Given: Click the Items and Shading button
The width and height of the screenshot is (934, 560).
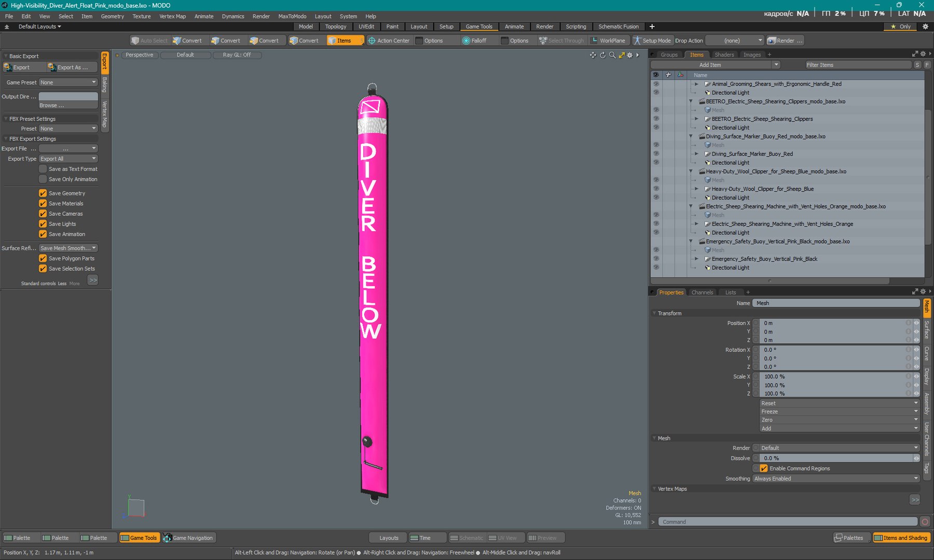Looking at the screenshot, I should pyautogui.click(x=901, y=538).
